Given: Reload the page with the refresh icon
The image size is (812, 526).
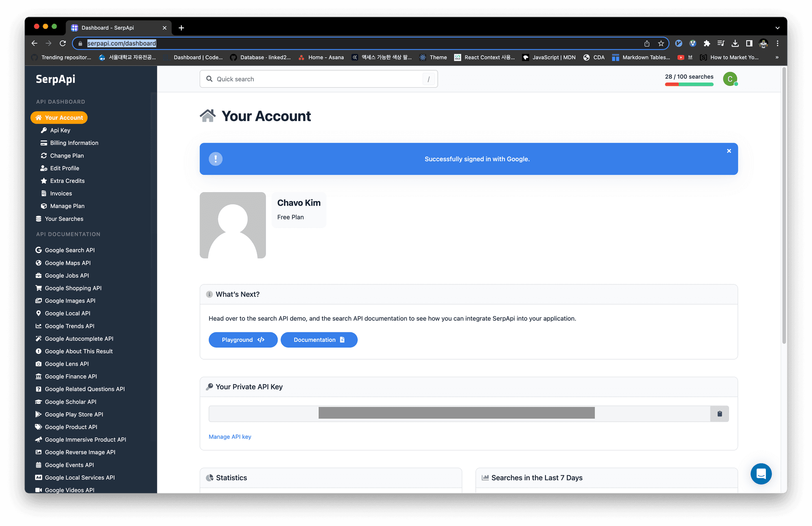Looking at the screenshot, I should pos(63,43).
